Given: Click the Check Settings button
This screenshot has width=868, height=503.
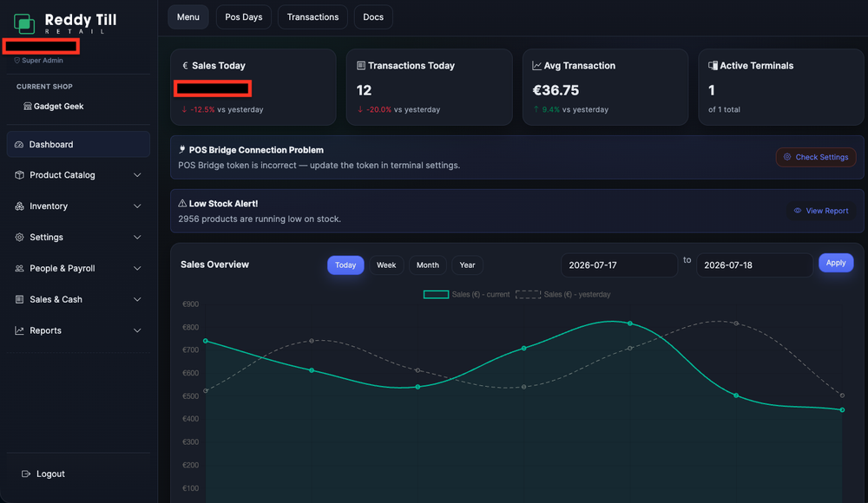Looking at the screenshot, I should [816, 157].
